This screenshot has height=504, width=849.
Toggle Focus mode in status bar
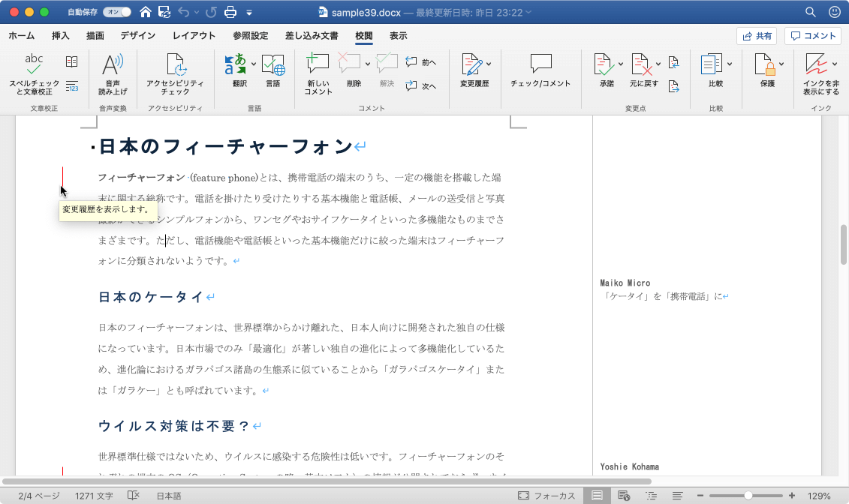pos(546,496)
